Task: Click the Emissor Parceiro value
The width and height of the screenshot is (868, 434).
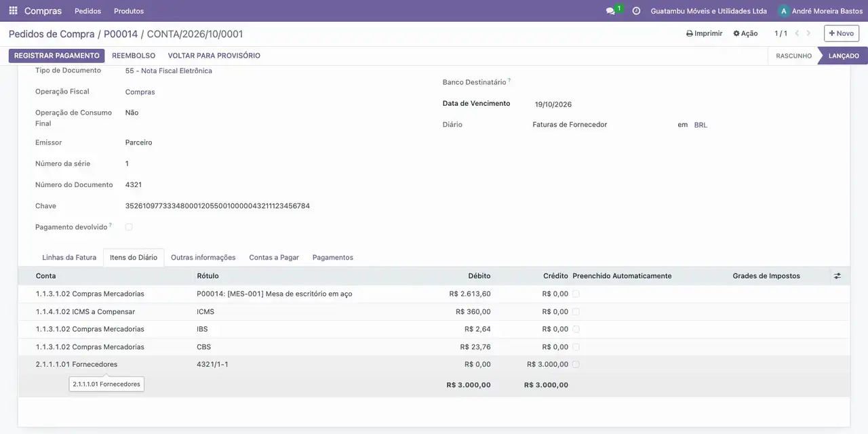Action: (139, 142)
